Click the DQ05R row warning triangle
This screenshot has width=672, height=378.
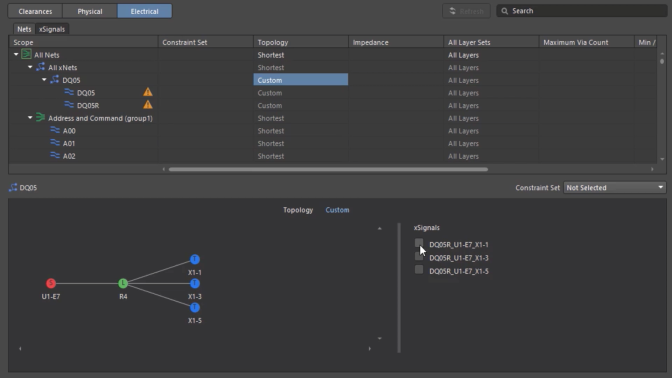[x=148, y=105]
